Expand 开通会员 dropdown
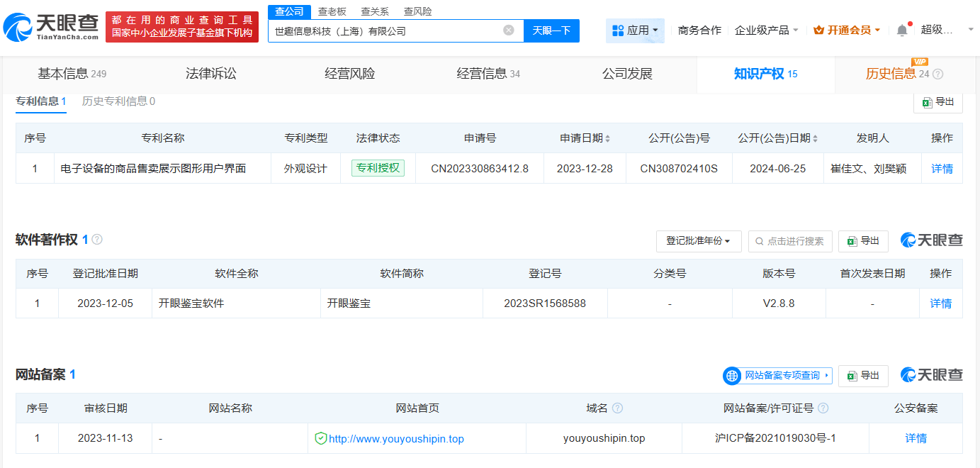The height and width of the screenshot is (468, 980). (x=847, y=30)
